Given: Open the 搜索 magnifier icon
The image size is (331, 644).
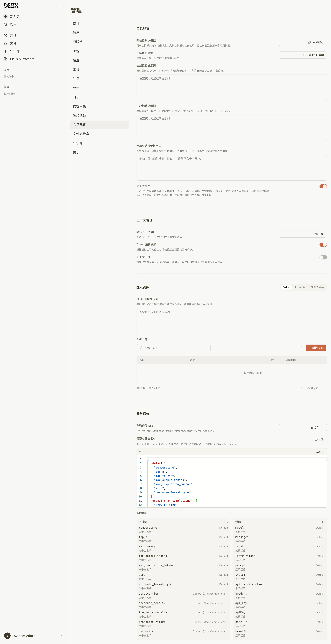Looking at the screenshot, I should tap(6, 24).
